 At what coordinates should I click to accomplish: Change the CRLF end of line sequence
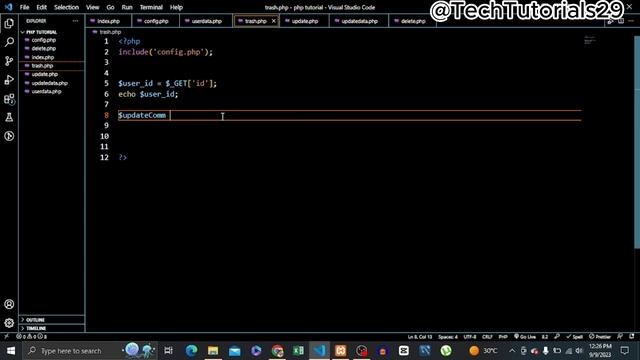[487, 337]
